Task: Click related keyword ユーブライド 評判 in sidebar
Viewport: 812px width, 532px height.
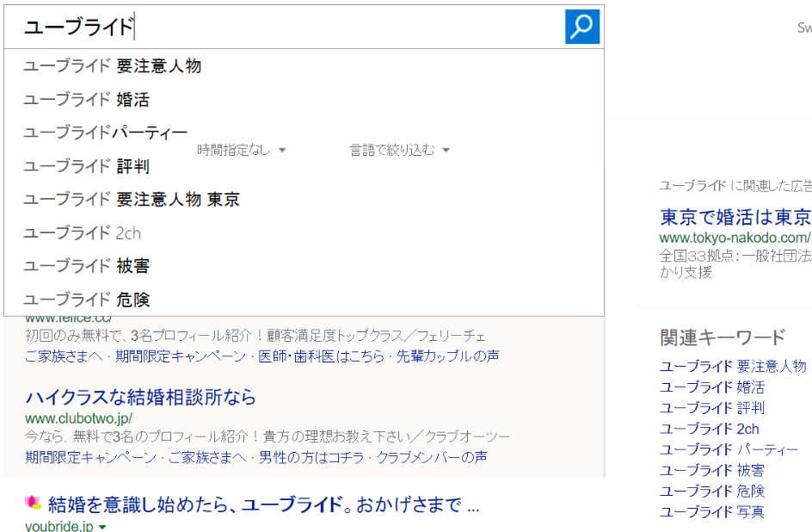Action: (x=711, y=408)
